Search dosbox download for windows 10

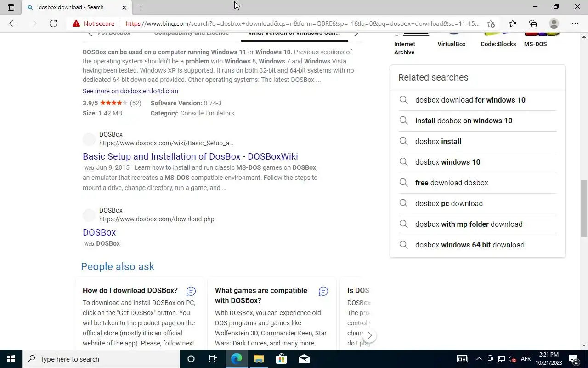point(478,100)
